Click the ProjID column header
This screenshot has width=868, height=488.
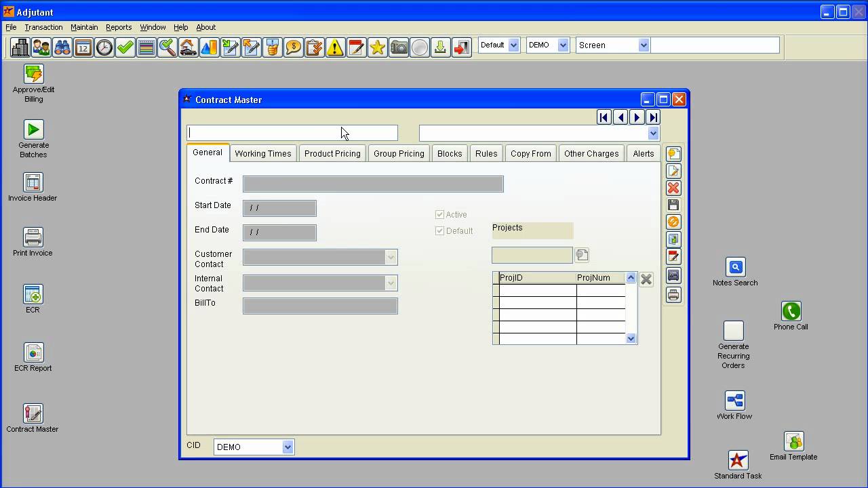click(x=537, y=278)
